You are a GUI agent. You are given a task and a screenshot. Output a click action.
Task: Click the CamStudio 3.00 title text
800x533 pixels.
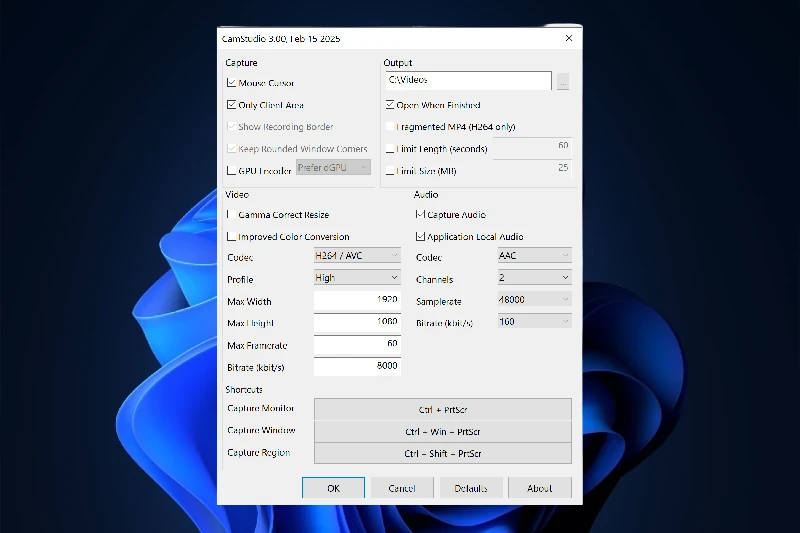coord(281,39)
